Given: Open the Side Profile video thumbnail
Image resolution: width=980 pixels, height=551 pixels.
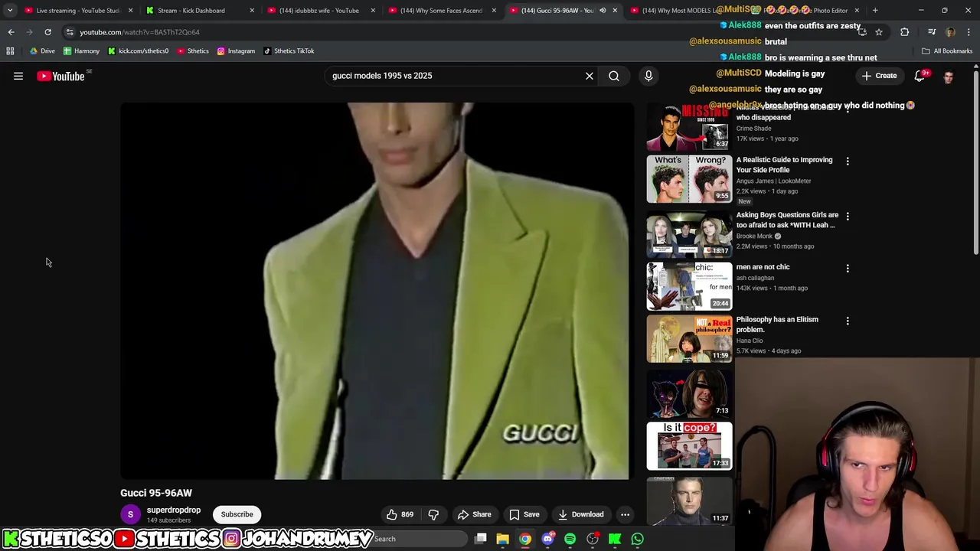Looking at the screenshot, I should coord(689,179).
